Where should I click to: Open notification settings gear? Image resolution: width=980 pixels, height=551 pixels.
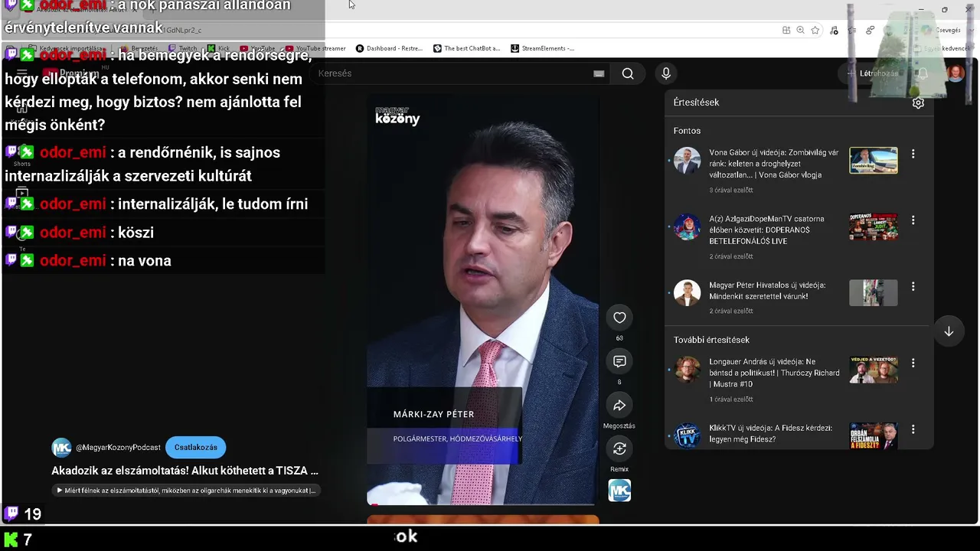[x=918, y=103]
